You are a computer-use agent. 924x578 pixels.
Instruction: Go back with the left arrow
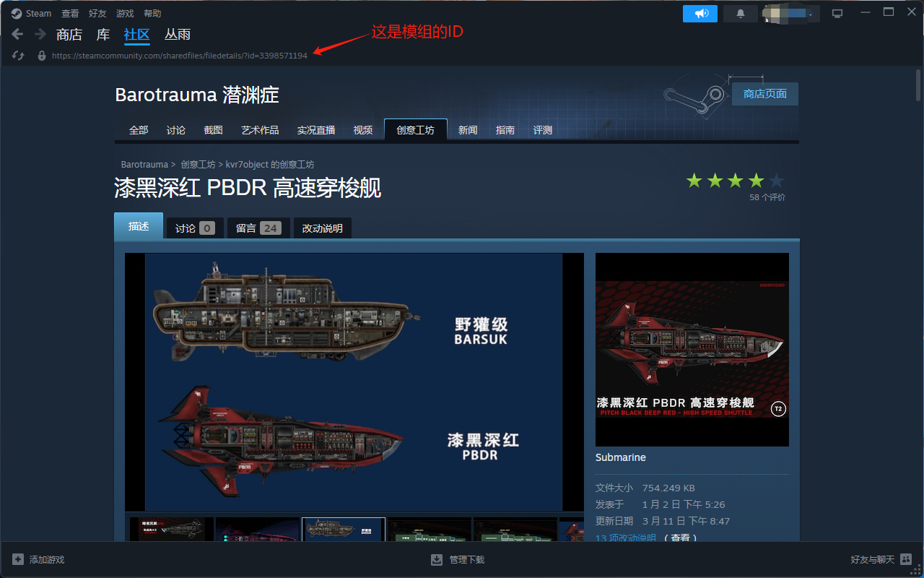click(17, 34)
